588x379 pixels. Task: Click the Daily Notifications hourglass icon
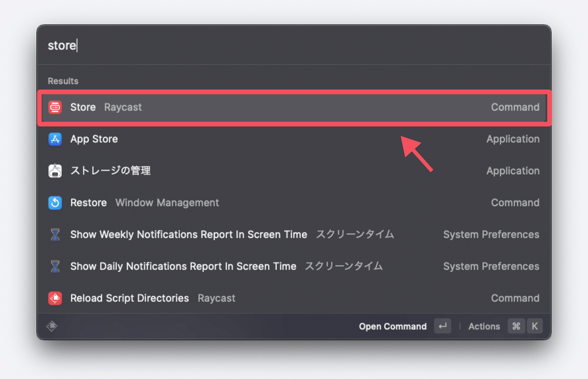(x=55, y=266)
